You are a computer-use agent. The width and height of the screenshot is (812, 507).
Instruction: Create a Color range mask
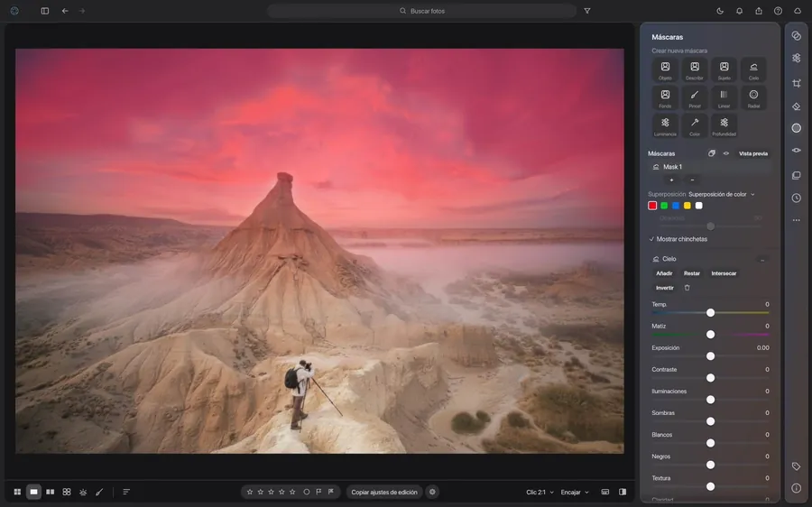point(695,125)
